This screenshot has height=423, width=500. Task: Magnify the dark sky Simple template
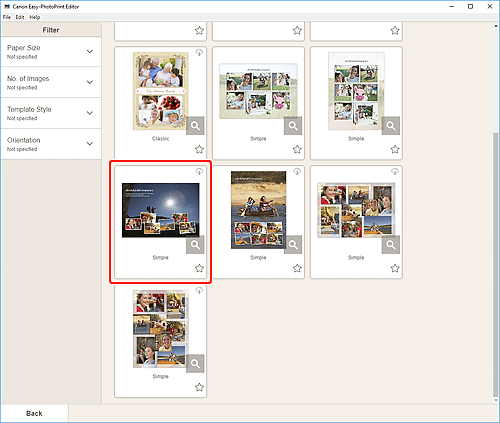[195, 245]
